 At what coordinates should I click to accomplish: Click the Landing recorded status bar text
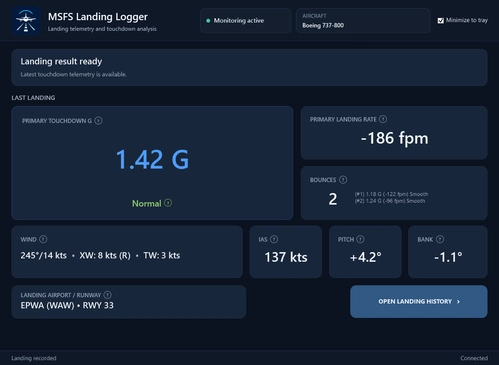coord(34,358)
